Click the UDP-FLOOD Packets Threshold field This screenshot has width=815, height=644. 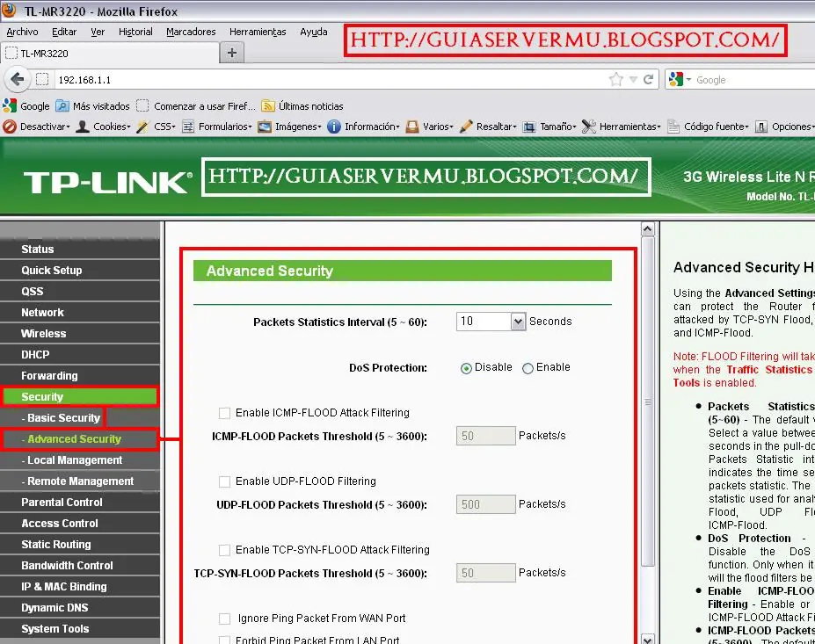pyautogui.click(x=486, y=504)
